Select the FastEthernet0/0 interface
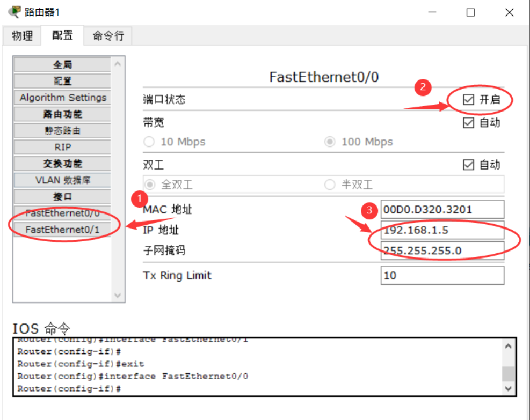 (62, 213)
